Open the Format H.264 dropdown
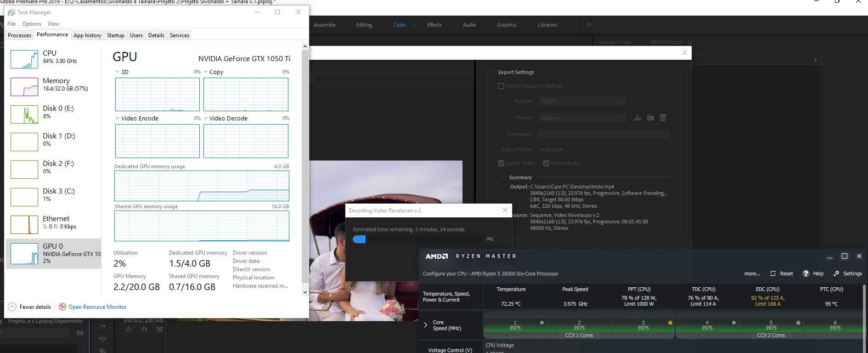 point(582,101)
